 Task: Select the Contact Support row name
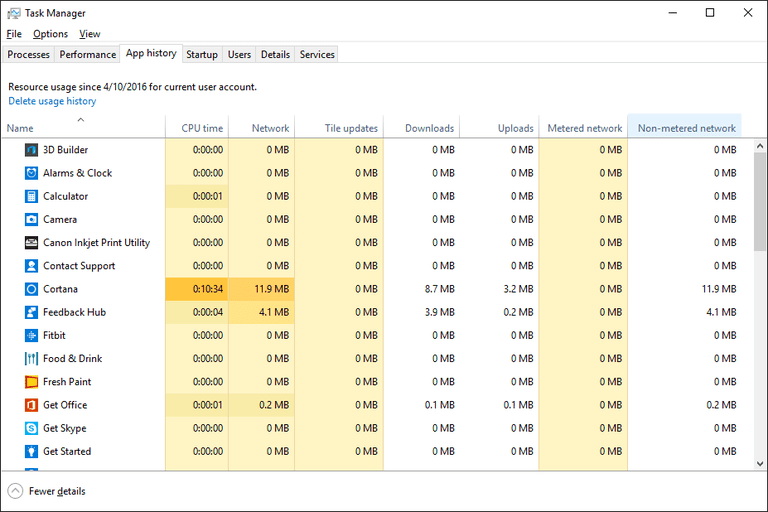[79, 266]
